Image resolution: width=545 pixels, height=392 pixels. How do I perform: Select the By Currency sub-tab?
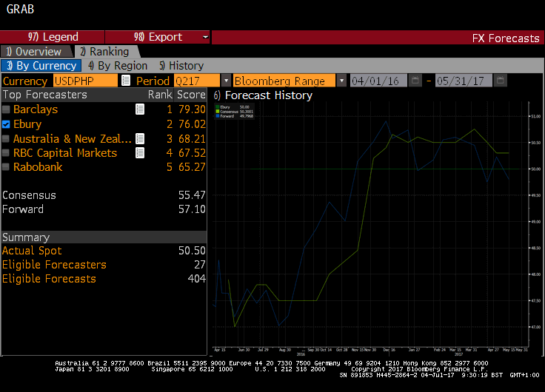pyautogui.click(x=41, y=66)
